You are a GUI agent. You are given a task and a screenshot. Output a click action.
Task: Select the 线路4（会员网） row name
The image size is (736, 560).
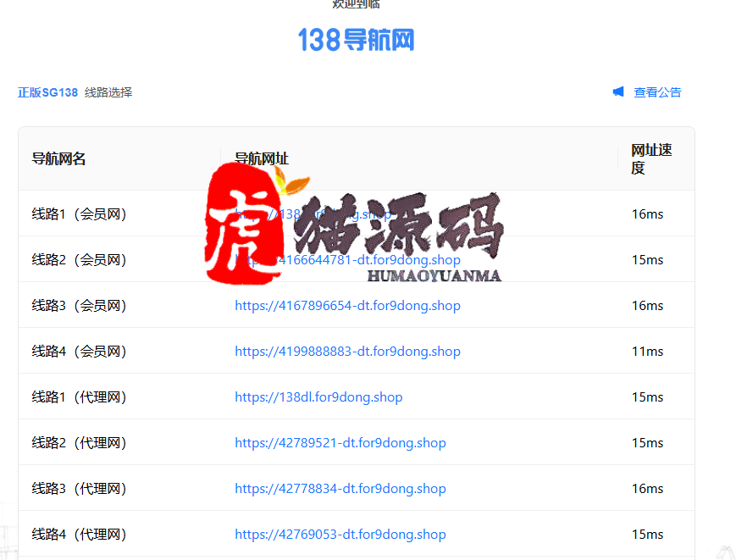tap(79, 351)
